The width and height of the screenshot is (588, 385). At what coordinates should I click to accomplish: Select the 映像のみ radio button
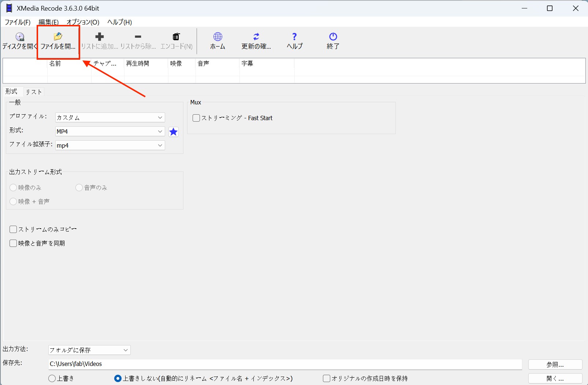point(13,188)
